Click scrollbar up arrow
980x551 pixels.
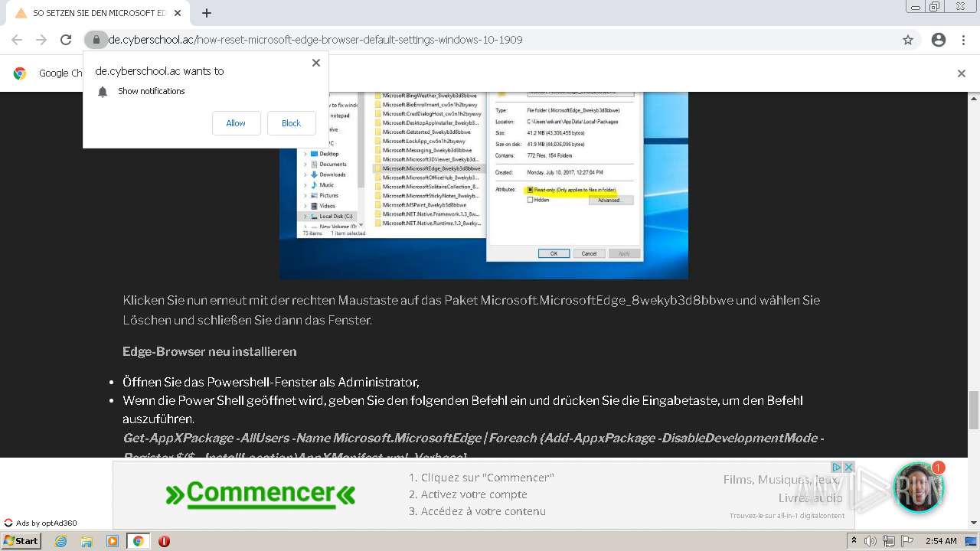pos(974,98)
